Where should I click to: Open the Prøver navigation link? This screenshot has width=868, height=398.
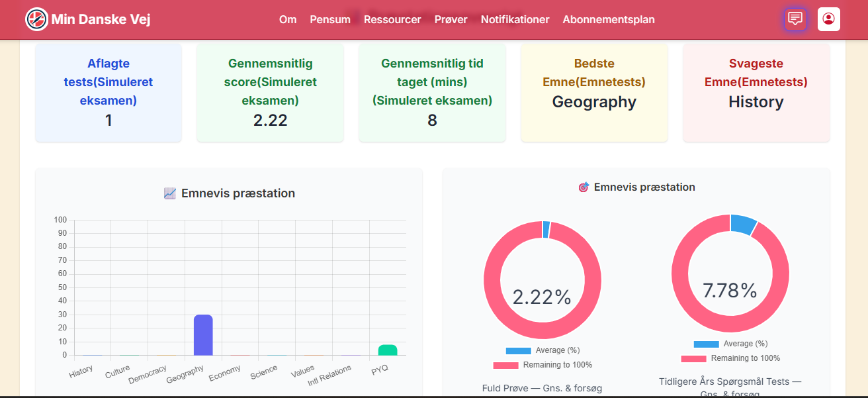451,20
